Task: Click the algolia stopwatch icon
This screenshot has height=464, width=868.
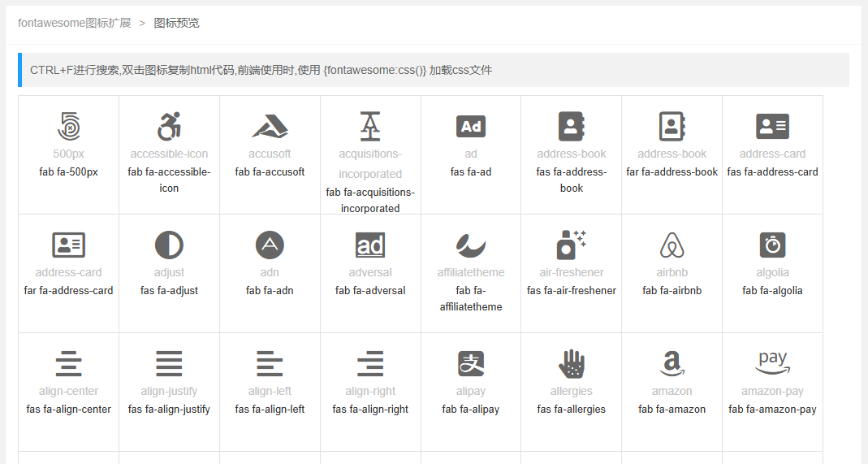Action: (x=772, y=245)
